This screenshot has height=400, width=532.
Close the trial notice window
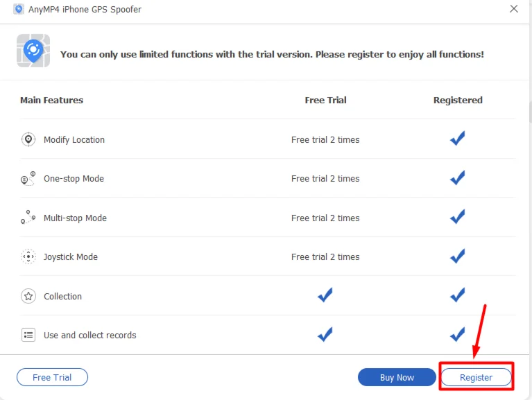coord(514,9)
